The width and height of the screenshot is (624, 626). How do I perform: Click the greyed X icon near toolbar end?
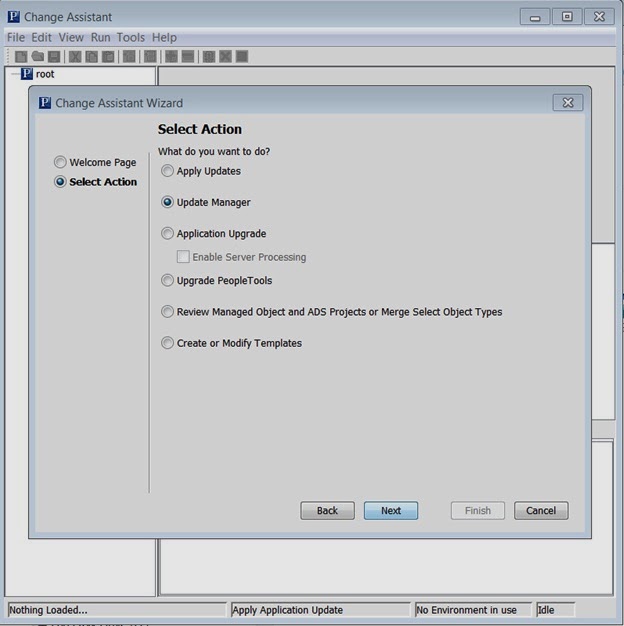[225, 57]
